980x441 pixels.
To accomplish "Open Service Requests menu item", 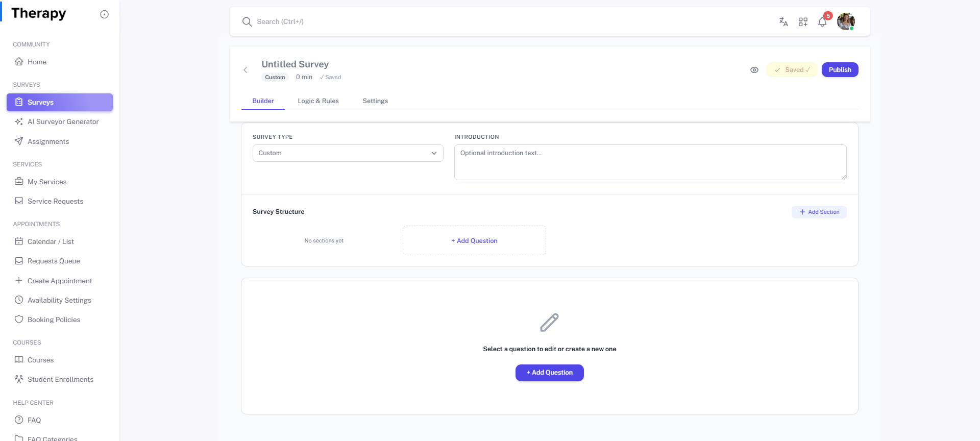I will (60, 201).
